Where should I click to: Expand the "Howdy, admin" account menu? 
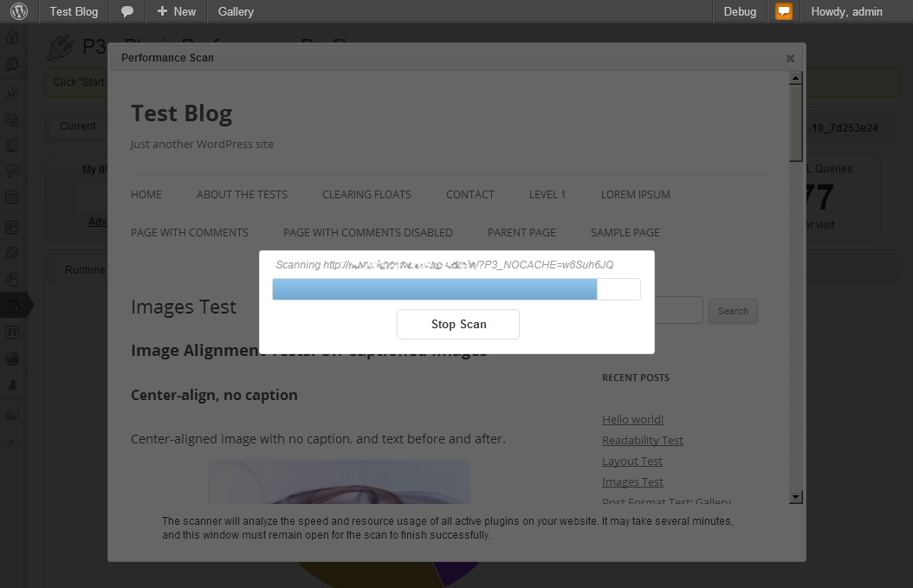coord(846,12)
